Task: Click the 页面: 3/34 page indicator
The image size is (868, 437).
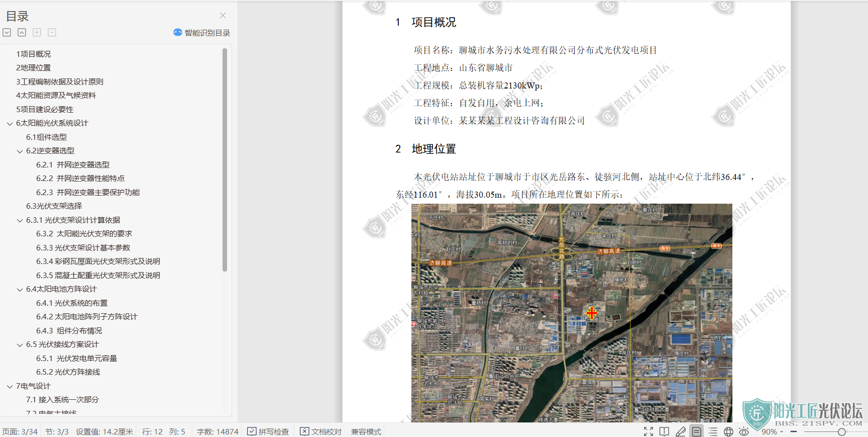Action: click(20, 431)
